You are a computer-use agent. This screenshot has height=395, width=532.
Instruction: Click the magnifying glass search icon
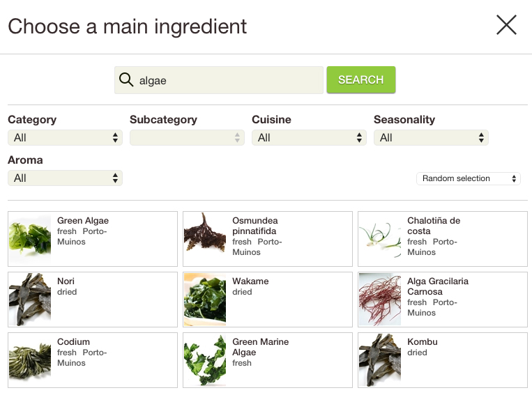point(126,80)
